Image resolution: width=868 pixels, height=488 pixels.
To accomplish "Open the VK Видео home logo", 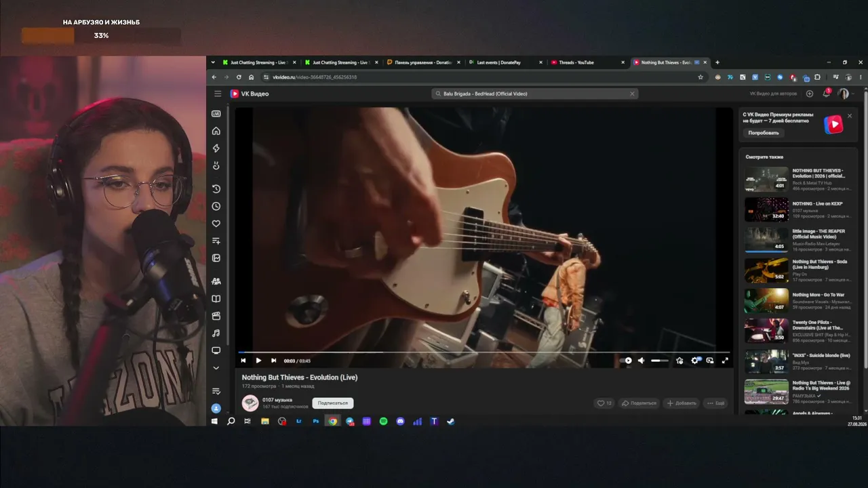I will (250, 94).
